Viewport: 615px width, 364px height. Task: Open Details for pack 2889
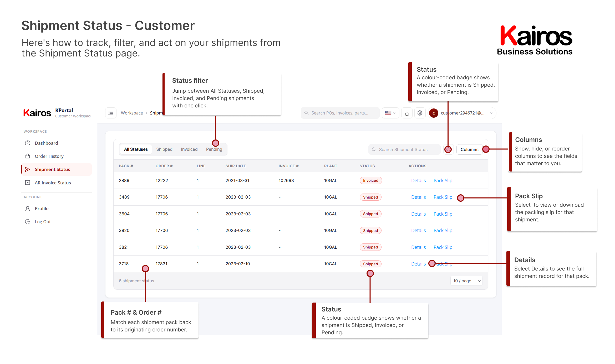coord(418,181)
